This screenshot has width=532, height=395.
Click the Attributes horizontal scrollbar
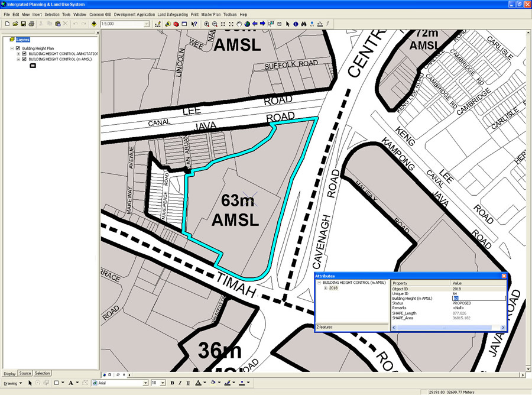pos(449,328)
